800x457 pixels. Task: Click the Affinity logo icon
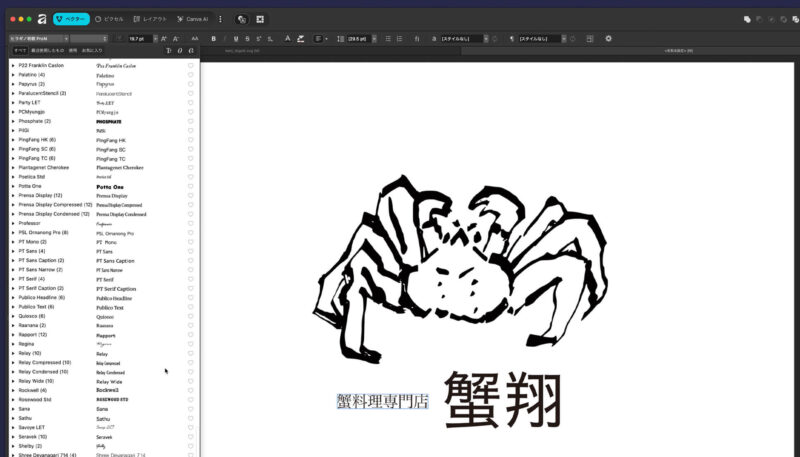(x=42, y=19)
